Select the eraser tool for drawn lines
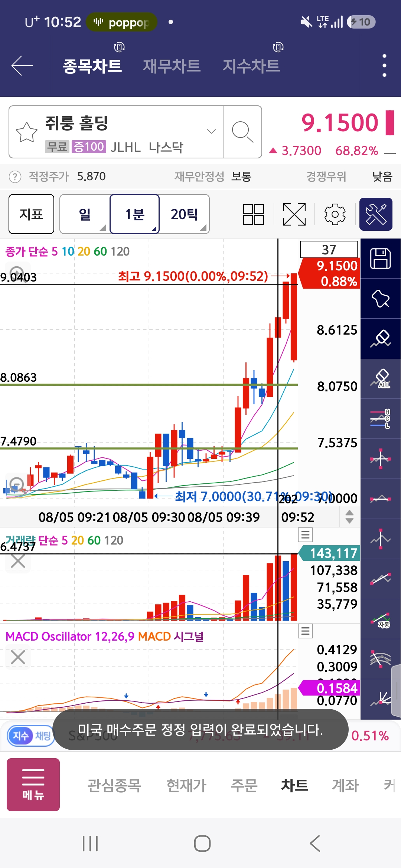The width and height of the screenshot is (401, 868). pos(381,339)
